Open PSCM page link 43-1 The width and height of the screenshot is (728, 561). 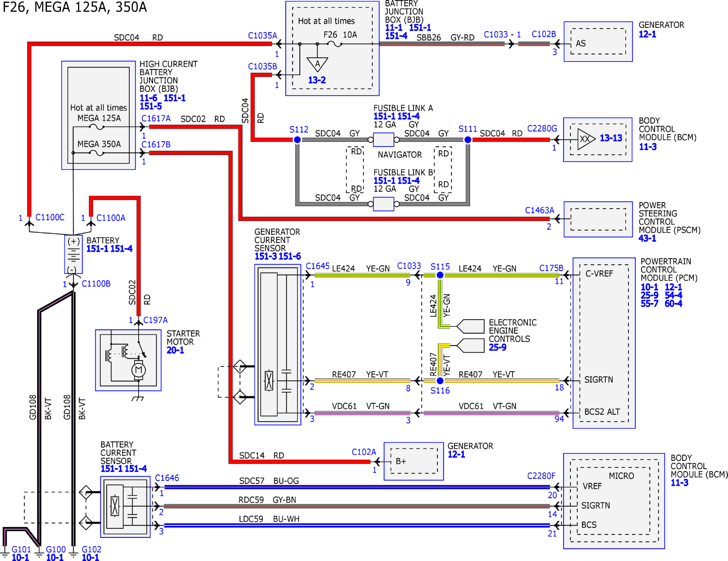point(647,238)
